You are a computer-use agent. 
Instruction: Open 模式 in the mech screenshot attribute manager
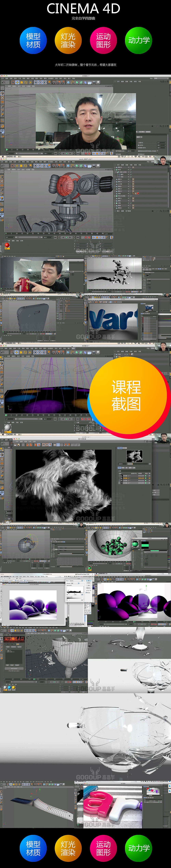pos(118,211)
